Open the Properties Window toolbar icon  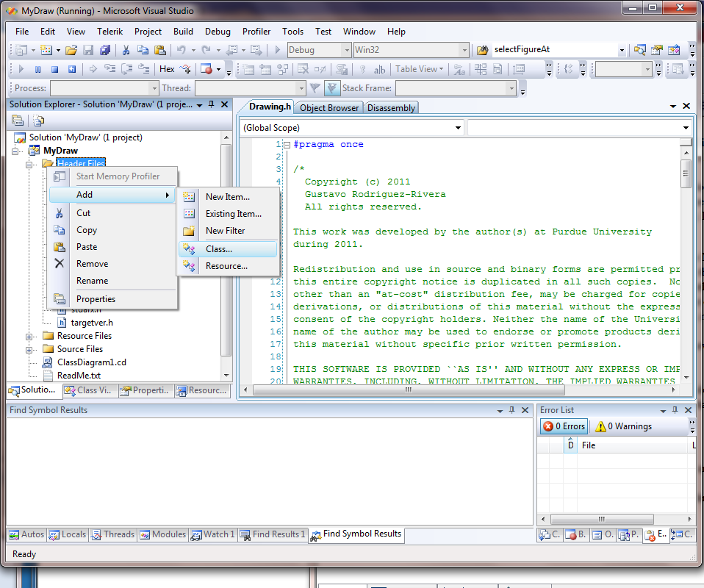657,50
